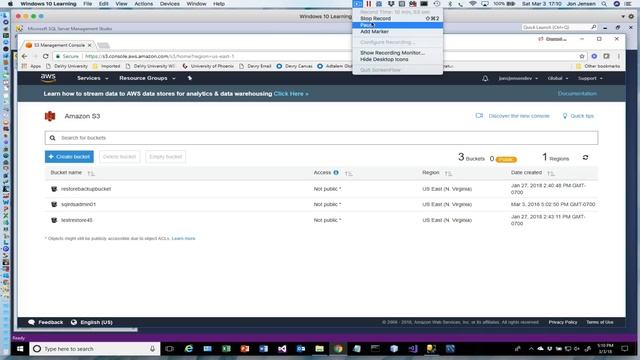Open the Windows Action Center icon
The width and height of the screenshot is (640, 360).
click(624, 349)
